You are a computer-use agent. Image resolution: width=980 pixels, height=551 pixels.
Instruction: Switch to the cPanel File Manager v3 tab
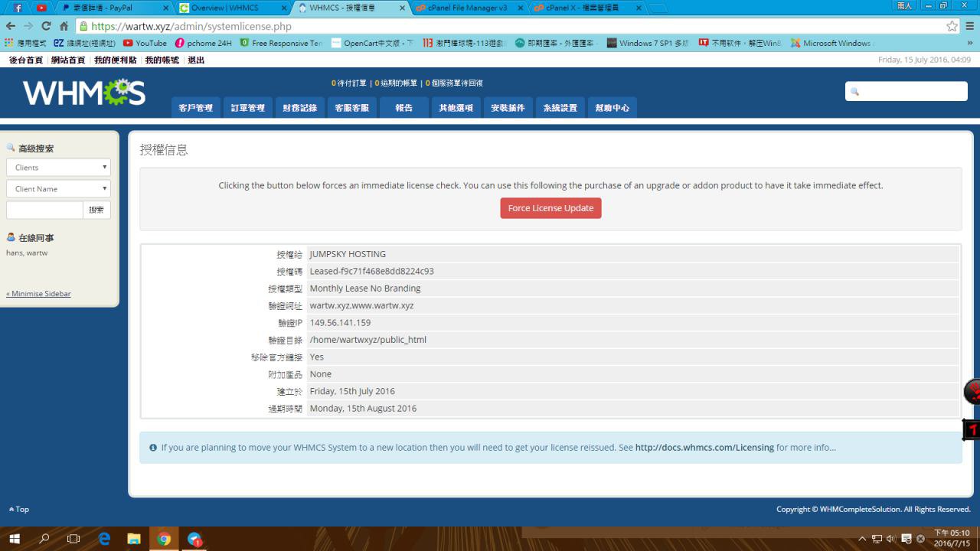pos(469,8)
